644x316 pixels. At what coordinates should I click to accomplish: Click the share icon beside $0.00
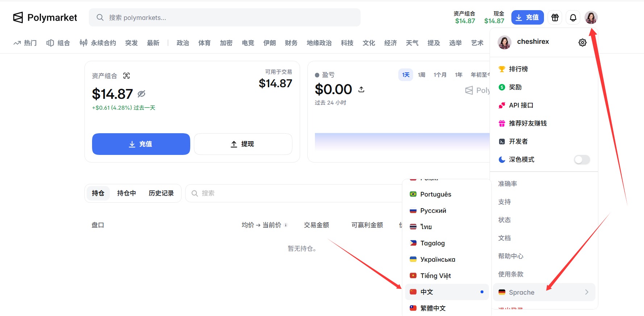[361, 89]
